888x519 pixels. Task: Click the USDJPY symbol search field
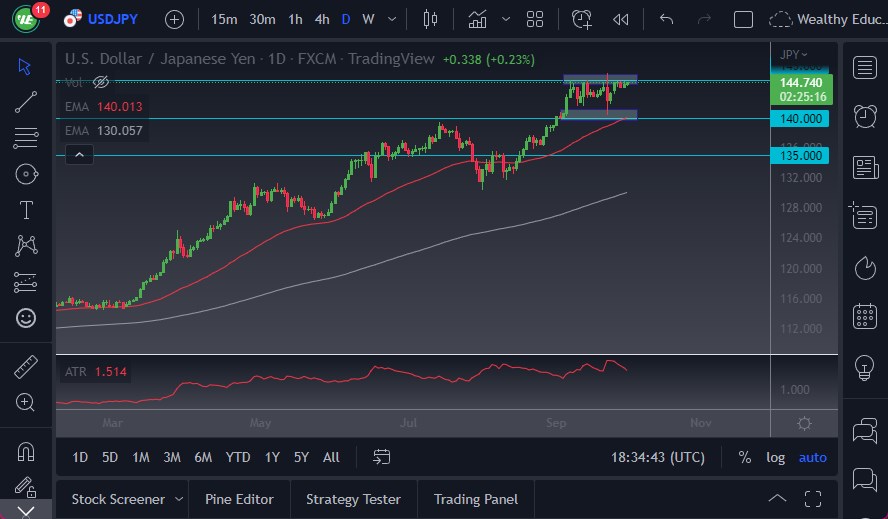pyautogui.click(x=112, y=19)
